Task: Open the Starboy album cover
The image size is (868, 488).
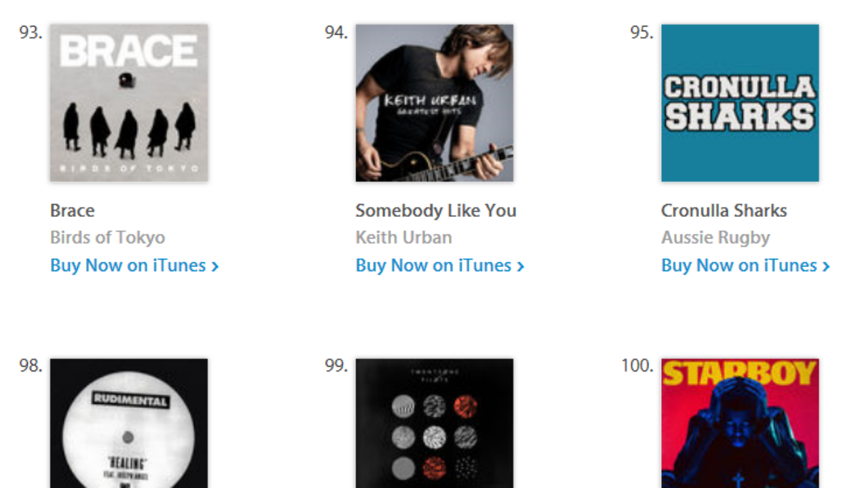Action: click(740, 424)
